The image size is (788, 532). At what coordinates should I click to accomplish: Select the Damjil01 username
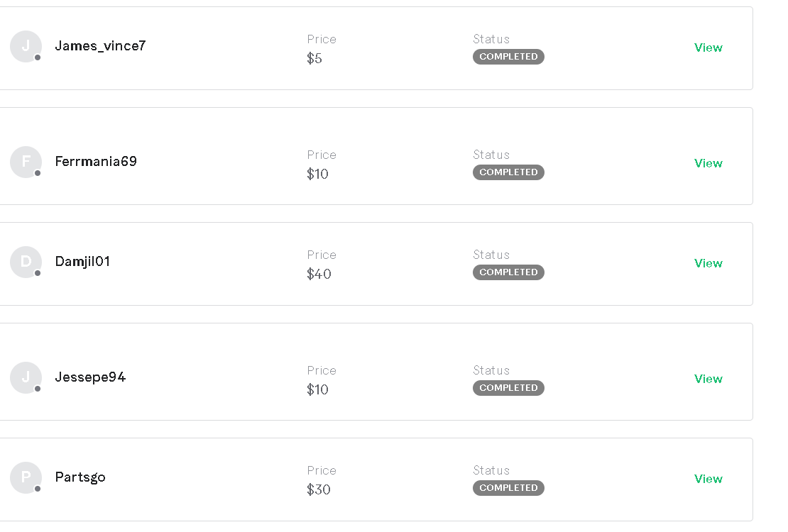click(x=82, y=262)
